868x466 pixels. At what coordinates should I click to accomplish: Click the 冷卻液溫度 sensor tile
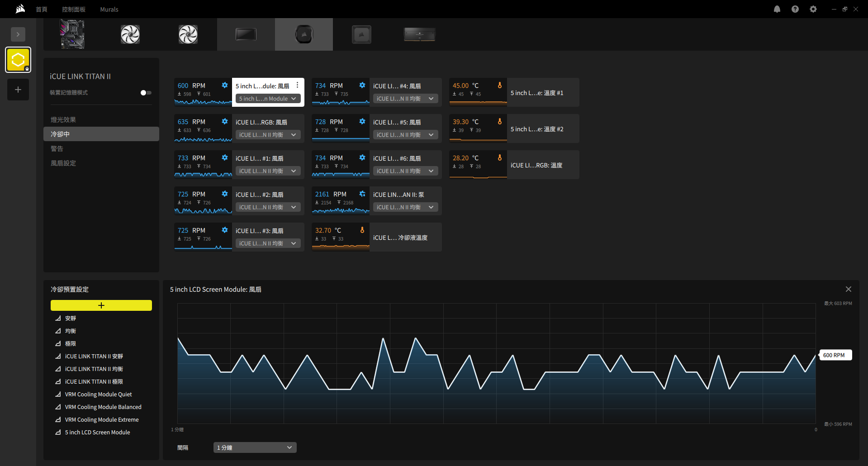[377, 237]
